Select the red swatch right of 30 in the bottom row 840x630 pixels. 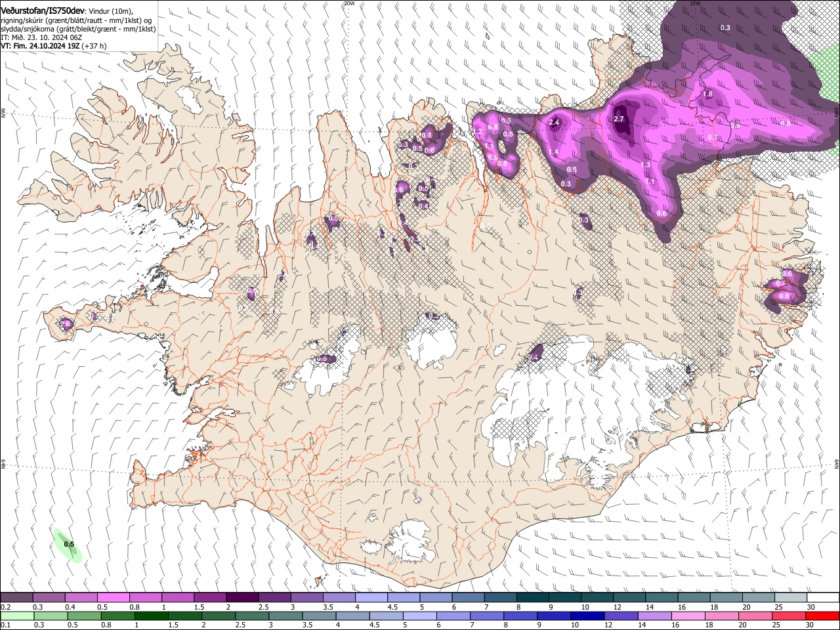pyautogui.click(x=823, y=616)
